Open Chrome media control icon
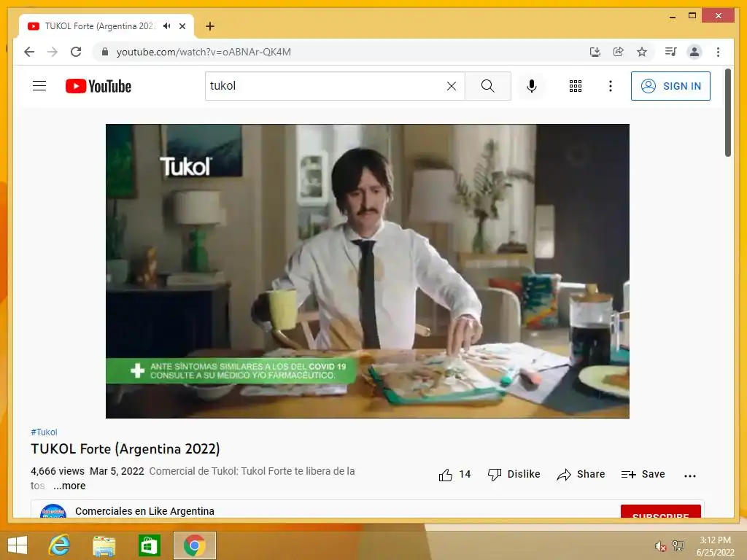 671,52
